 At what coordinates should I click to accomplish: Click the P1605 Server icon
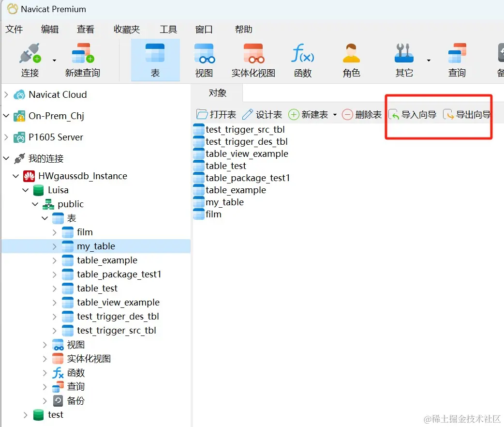19,137
